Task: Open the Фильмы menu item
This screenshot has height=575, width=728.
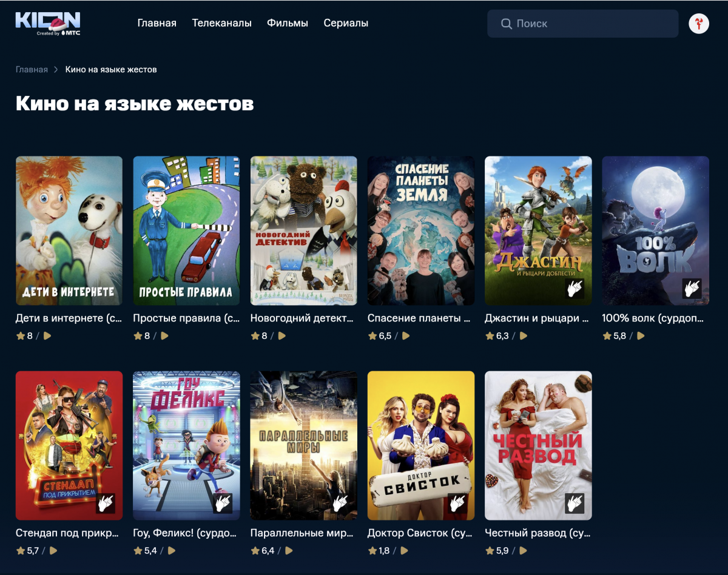Action: (288, 23)
